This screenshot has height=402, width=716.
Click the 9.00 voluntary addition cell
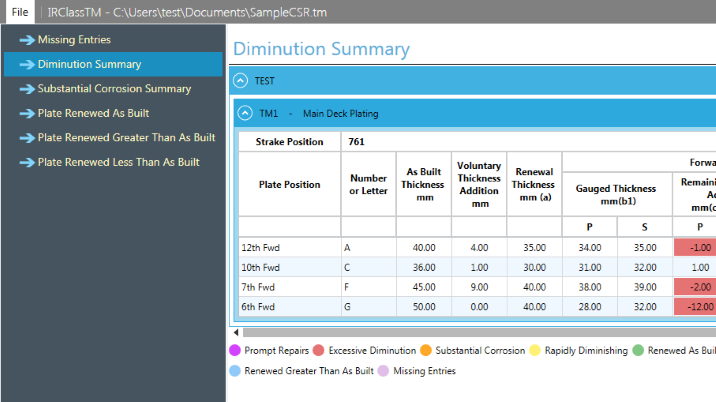point(479,287)
